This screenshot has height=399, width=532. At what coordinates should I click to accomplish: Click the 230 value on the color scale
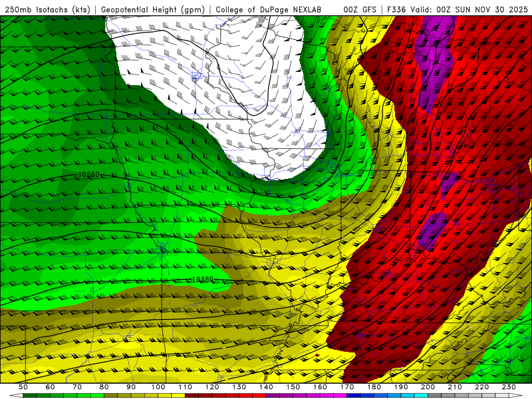[509, 387]
